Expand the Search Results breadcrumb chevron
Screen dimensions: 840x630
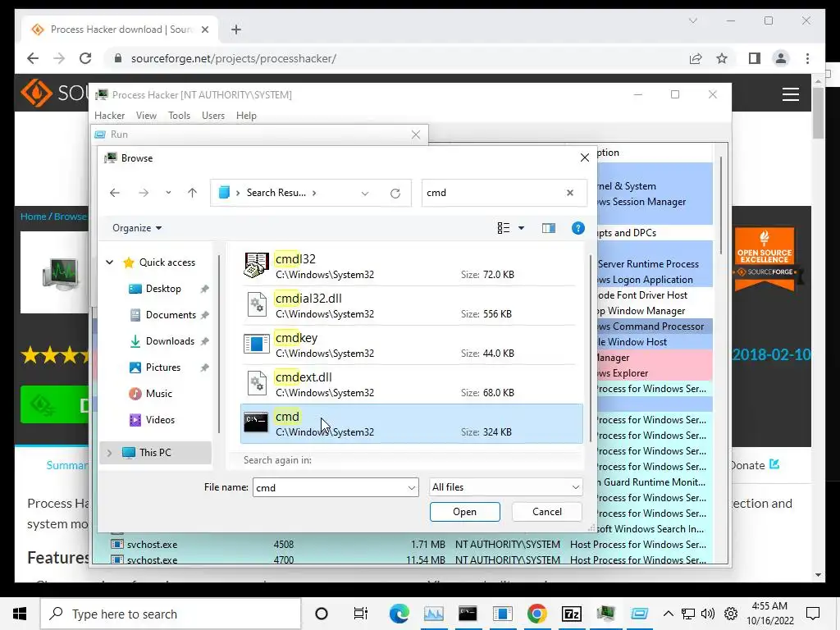(314, 193)
